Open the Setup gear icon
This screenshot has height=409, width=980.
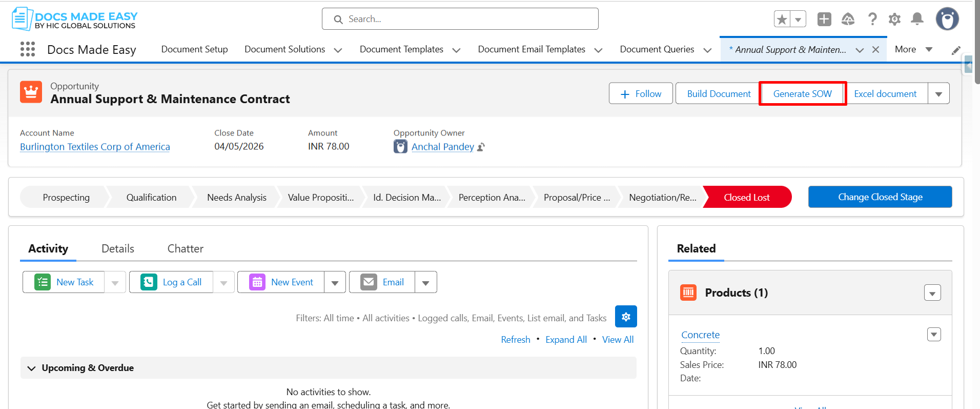(894, 20)
